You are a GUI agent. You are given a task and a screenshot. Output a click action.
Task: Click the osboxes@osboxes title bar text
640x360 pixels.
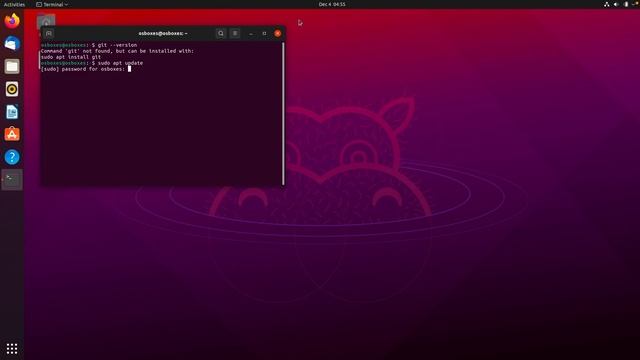pos(163,33)
